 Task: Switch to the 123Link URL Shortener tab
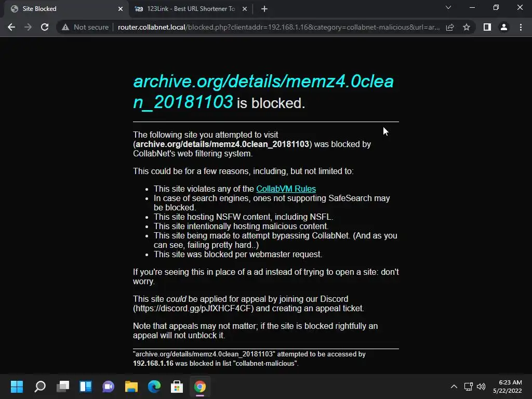click(x=190, y=9)
